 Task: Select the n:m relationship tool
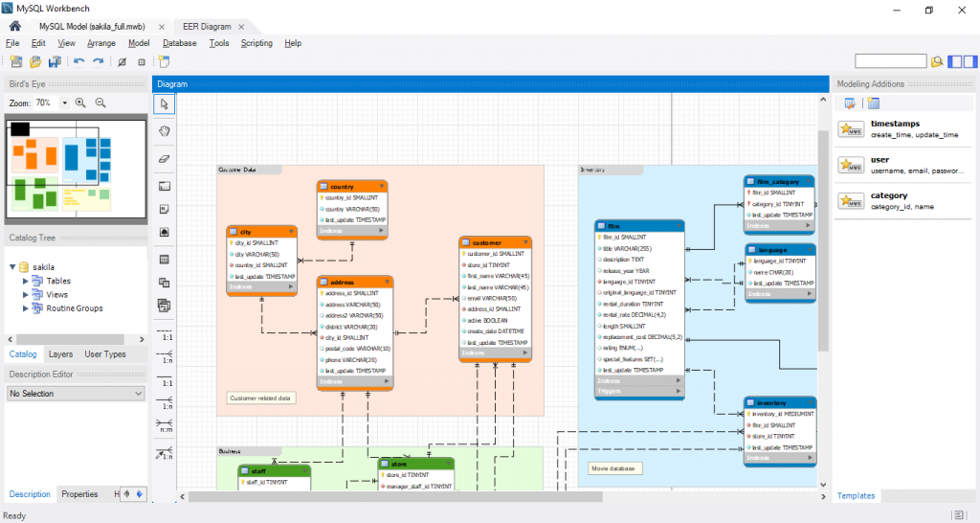(x=165, y=424)
